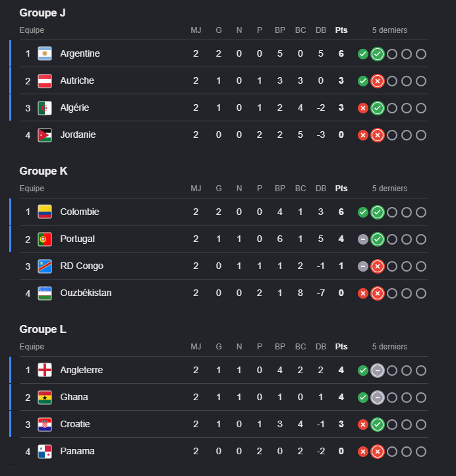Viewport: 456px width, 476px height.
Task: Click the RD Congo flag icon
Action: pyautogui.click(x=45, y=266)
